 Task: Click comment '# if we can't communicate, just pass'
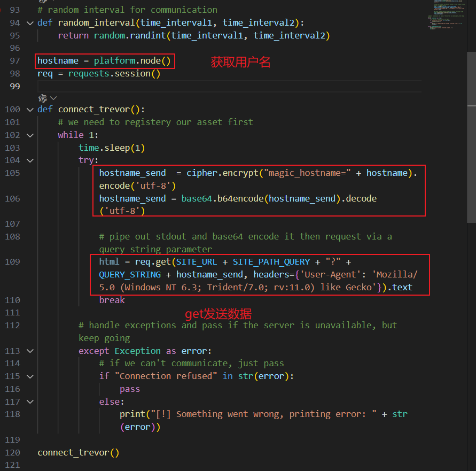point(191,364)
